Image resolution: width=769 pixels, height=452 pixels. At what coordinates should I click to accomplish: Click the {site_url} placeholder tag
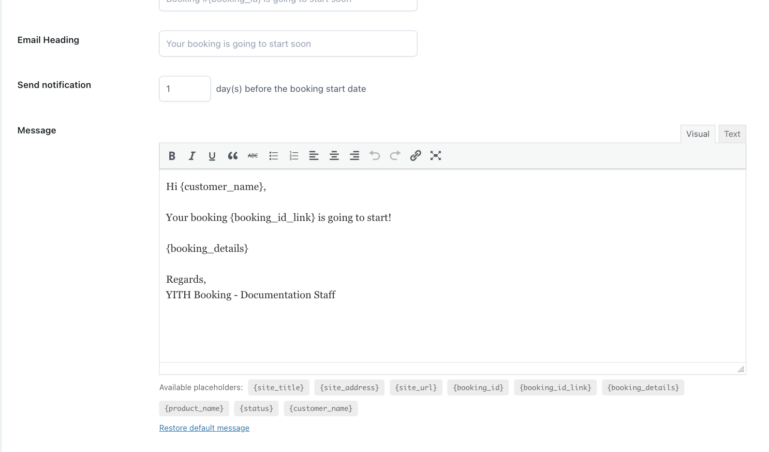(x=416, y=387)
